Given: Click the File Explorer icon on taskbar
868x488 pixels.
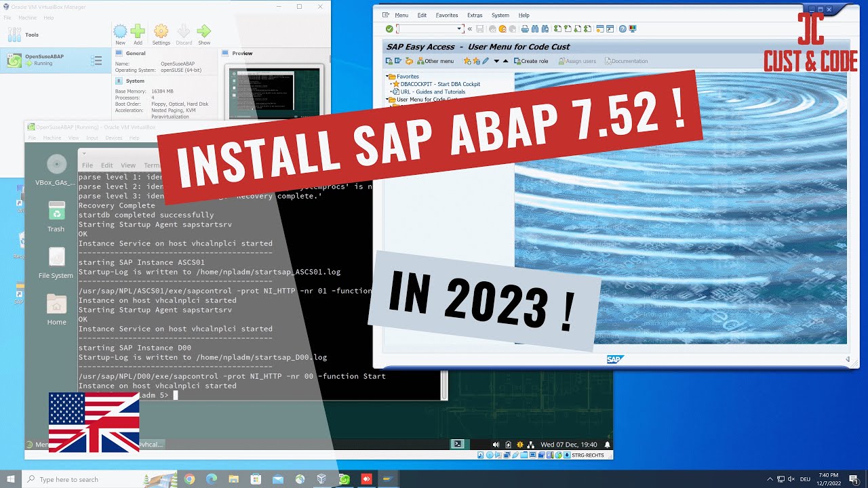Looking at the screenshot, I should [234, 479].
